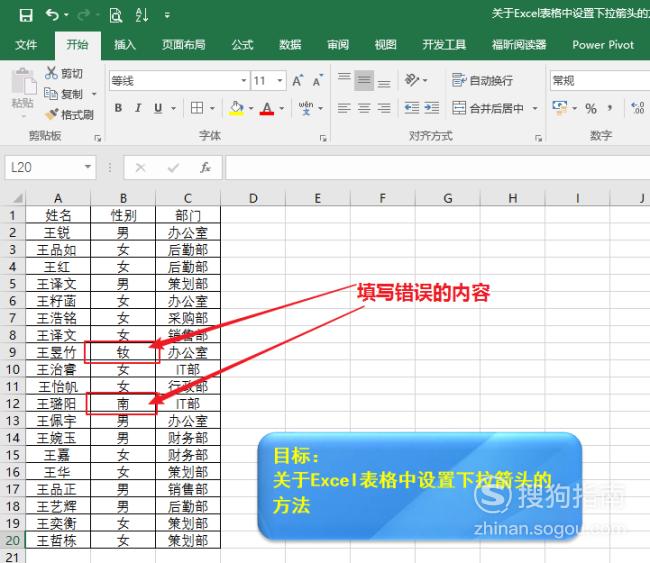Open the clipboard group dialog launcher
650x563 pixels.
[98, 138]
